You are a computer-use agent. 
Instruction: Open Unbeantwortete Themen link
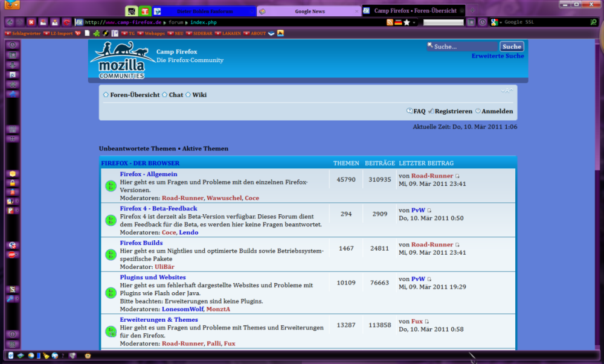137,148
